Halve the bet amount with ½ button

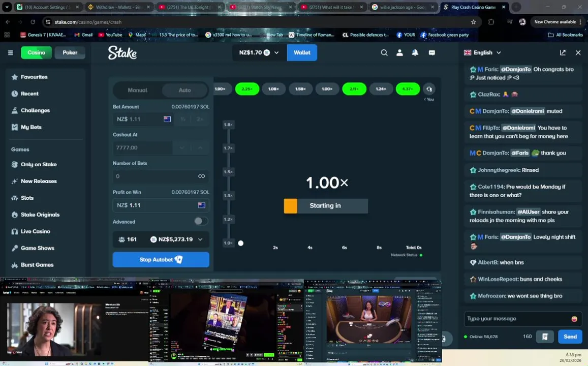[183, 119]
